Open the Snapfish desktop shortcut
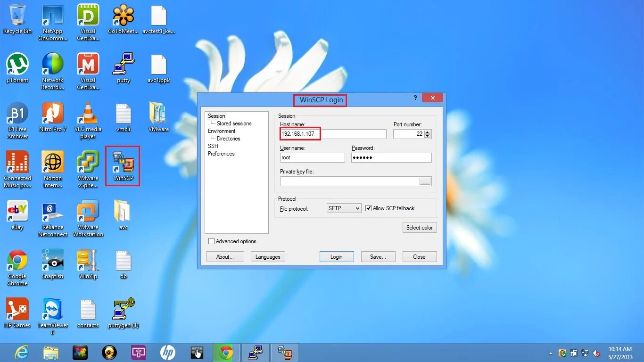 (53, 264)
